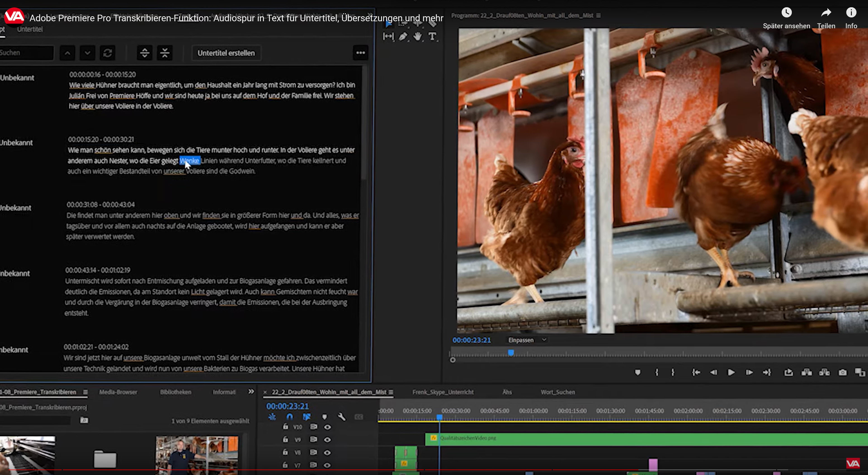Image resolution: width=868 pixels, height=475 pixels.
Task: Click the Untertitel erstellen button
Action: click(x=226, y=53)
